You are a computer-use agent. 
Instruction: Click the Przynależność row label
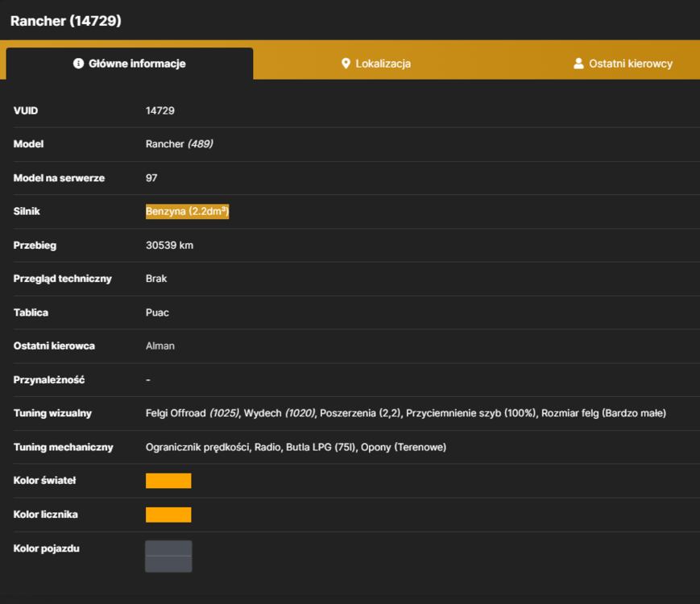[x=49, y=380]
